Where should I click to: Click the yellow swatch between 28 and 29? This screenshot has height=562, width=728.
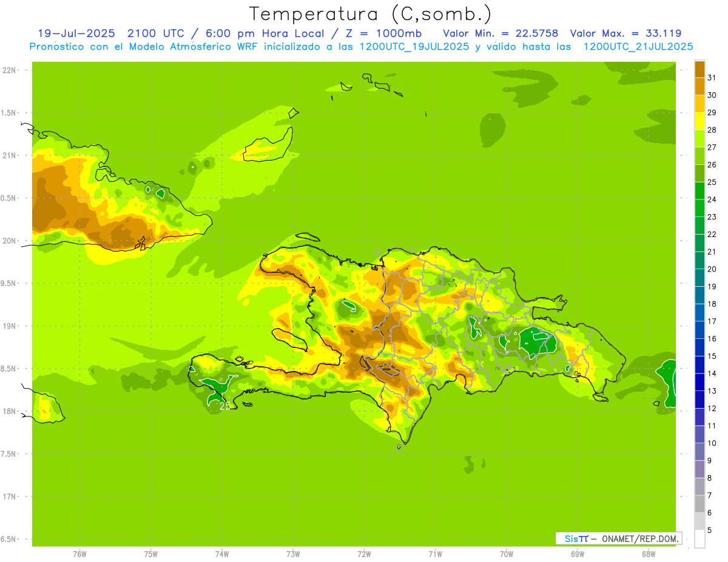click(699, 121)
